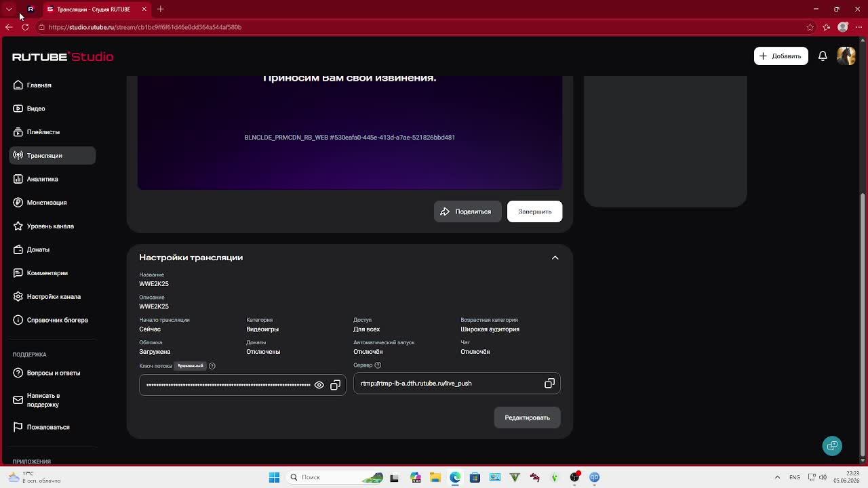Viewport: 868px width, 488px height.
Task: Click the Комментарии icon
Action: coord(18,273)
